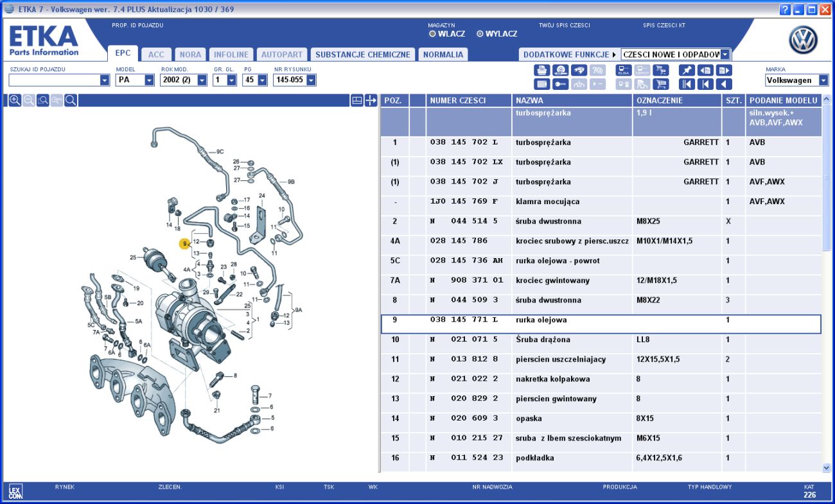The image size is (835, 504).
Task: Go to next illustration page icon
Action: coord(724,70)
